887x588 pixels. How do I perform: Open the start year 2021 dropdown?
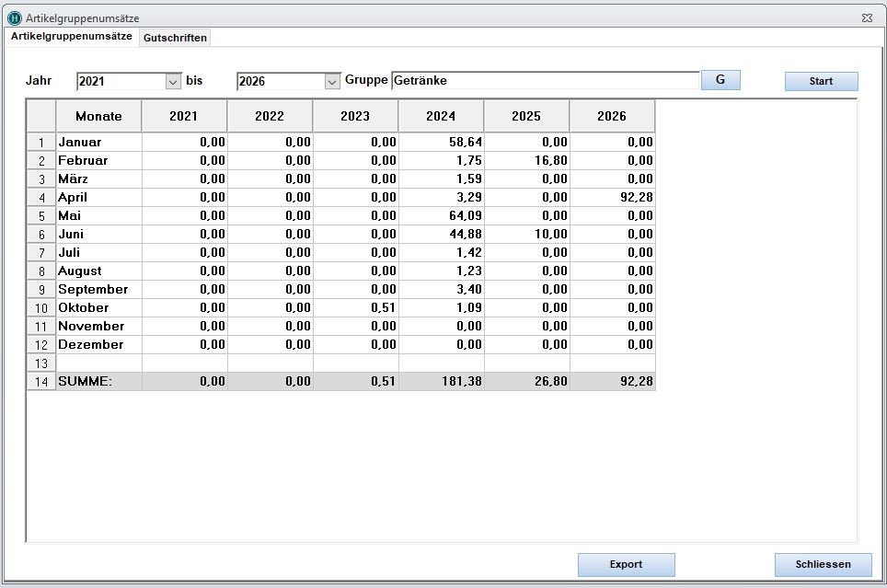(173, 81)
